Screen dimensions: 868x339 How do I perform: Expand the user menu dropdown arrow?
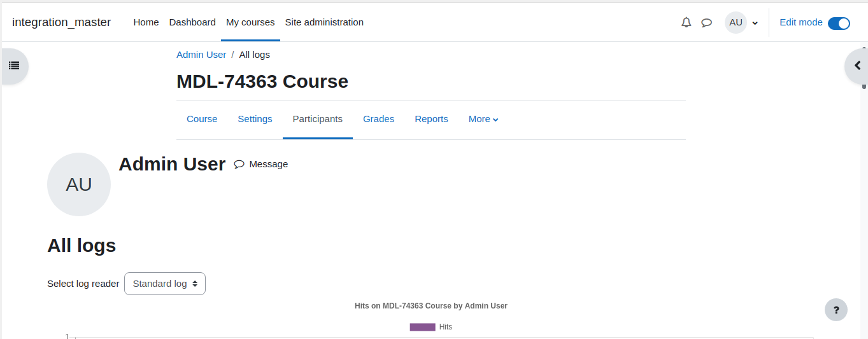tap(755, 23)
